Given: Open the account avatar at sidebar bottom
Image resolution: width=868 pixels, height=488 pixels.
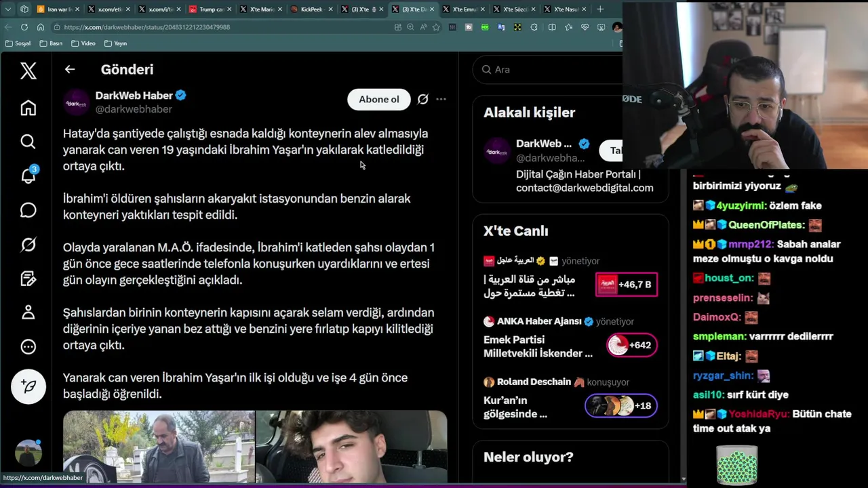Looking at the screenshot, I should point(28,453).
